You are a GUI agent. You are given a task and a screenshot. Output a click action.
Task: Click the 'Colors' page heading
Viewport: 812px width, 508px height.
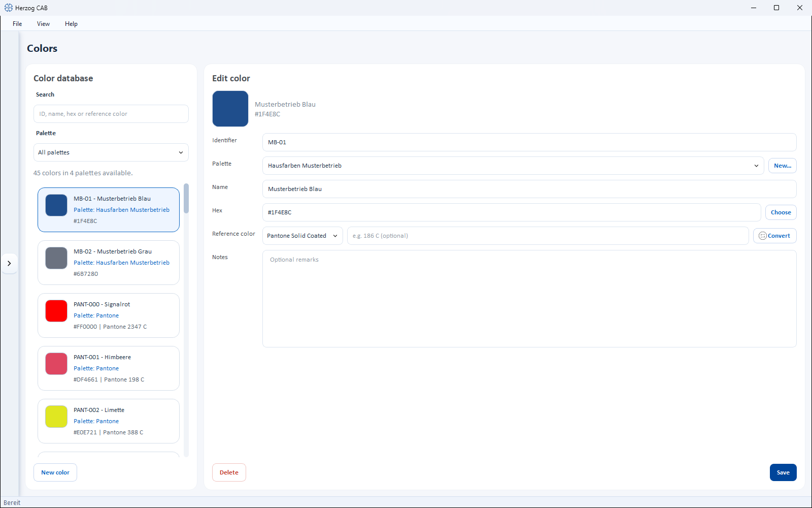tap(42, 48)
